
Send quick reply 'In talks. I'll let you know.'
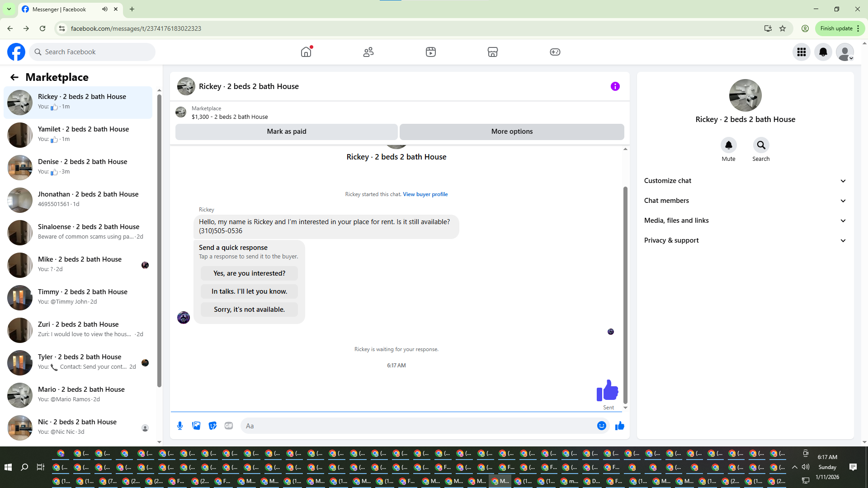coord(249,291)
